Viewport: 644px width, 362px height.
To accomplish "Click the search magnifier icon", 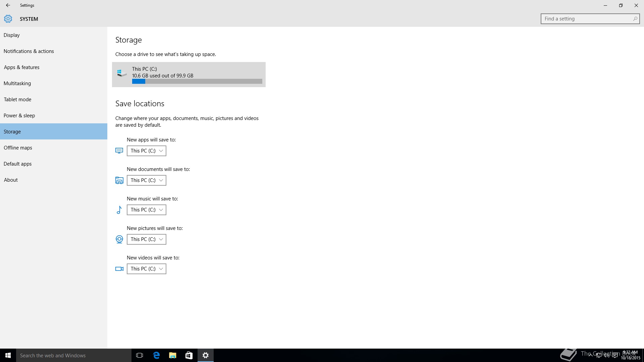I will (x=635, y=19).
